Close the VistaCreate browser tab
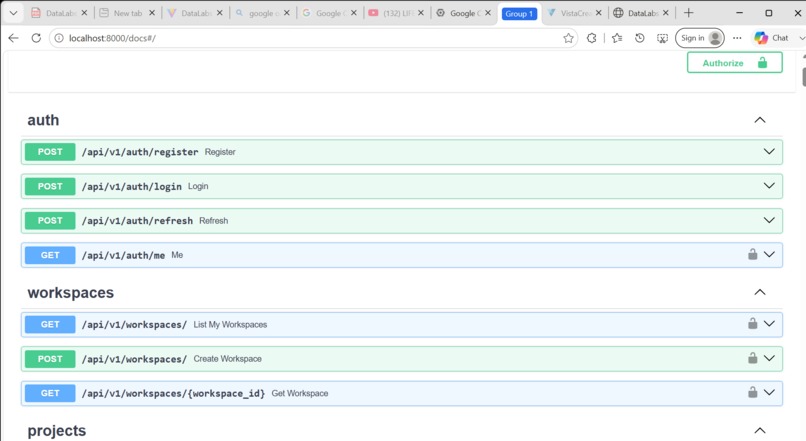Viewport: 806px width, 441px height. [599, 13]
